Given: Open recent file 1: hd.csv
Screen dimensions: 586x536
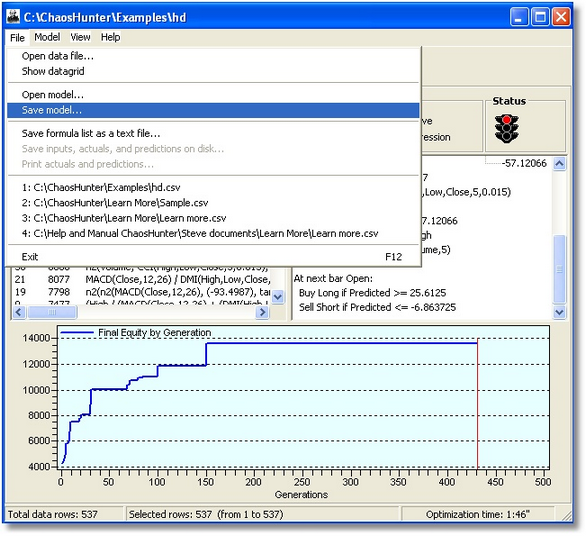Looking at the screenshot, I should click(213, 187).
